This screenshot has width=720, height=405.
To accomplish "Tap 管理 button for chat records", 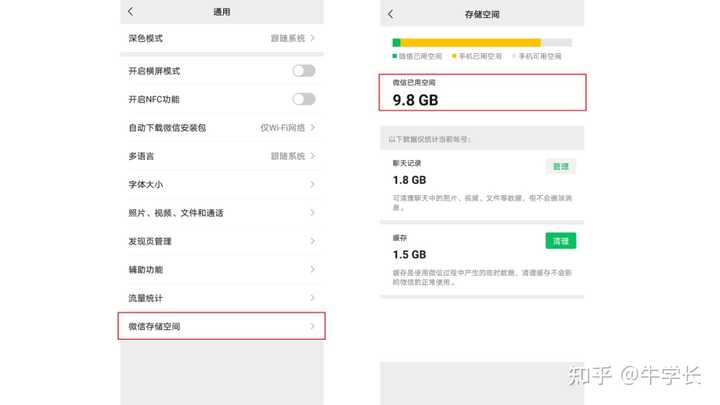I will pos(561,167).
